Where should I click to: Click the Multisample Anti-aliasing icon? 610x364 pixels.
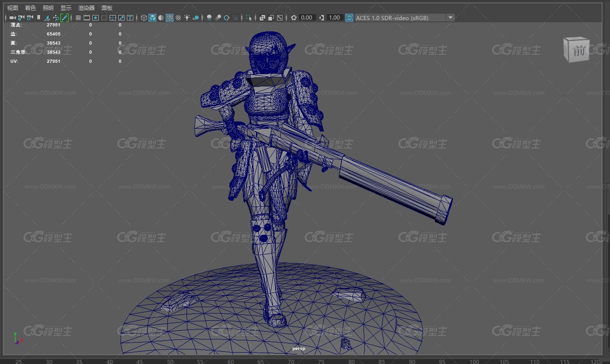[227, 18]
